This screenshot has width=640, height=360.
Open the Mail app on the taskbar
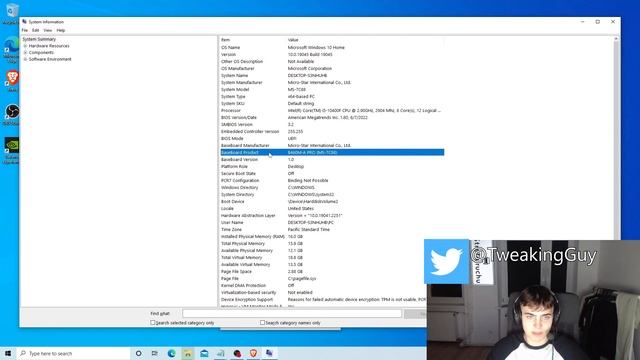(204, 353)
